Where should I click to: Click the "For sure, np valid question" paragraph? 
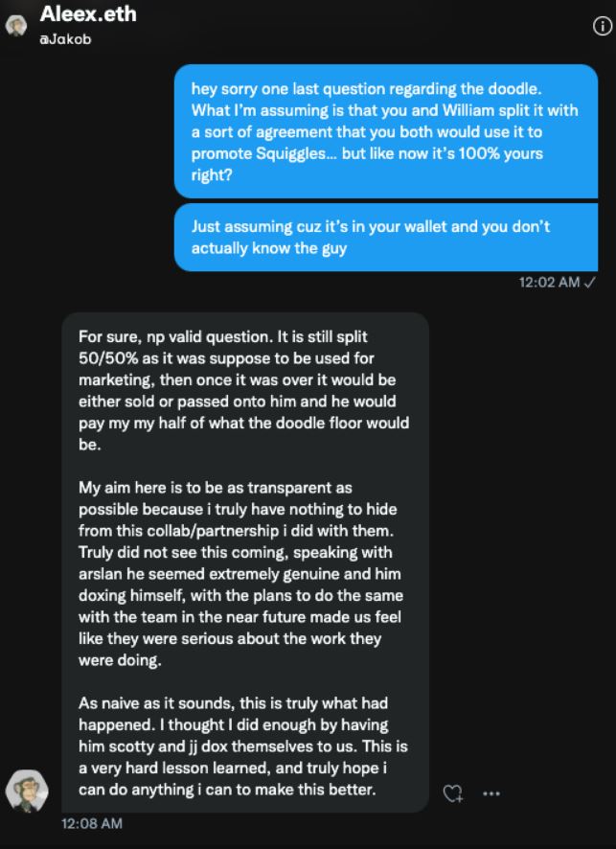243,390
